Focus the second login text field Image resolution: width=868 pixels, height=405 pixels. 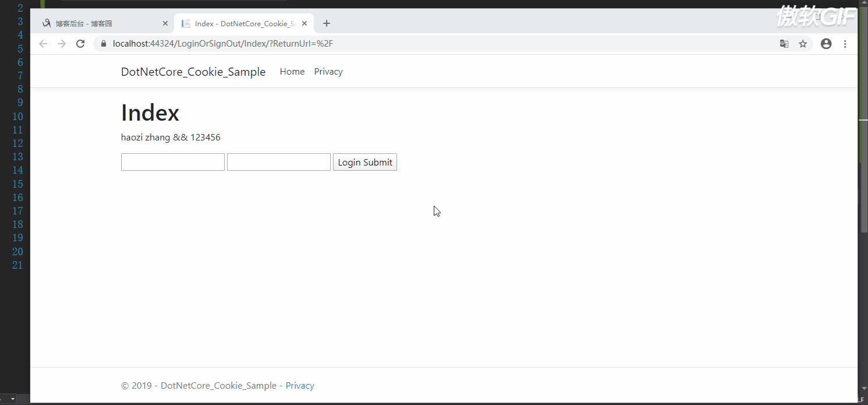click(x=279, y=162)
